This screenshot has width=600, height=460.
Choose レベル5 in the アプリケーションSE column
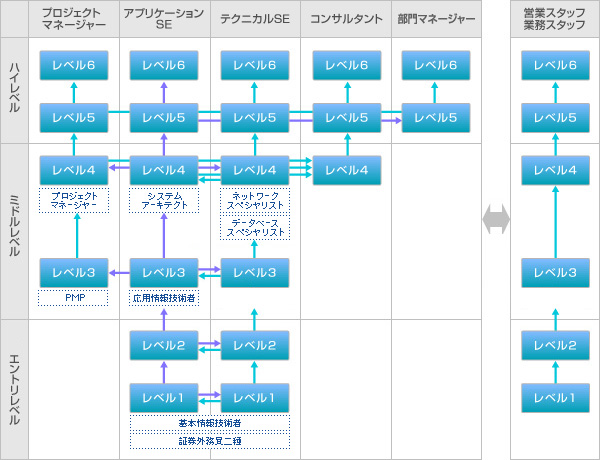(x=164, y=118)
